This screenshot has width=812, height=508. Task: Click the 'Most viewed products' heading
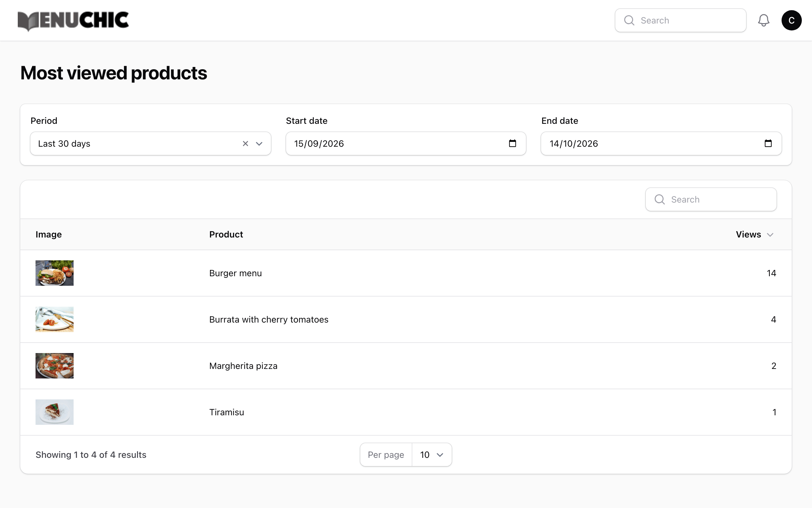(114, 73)
